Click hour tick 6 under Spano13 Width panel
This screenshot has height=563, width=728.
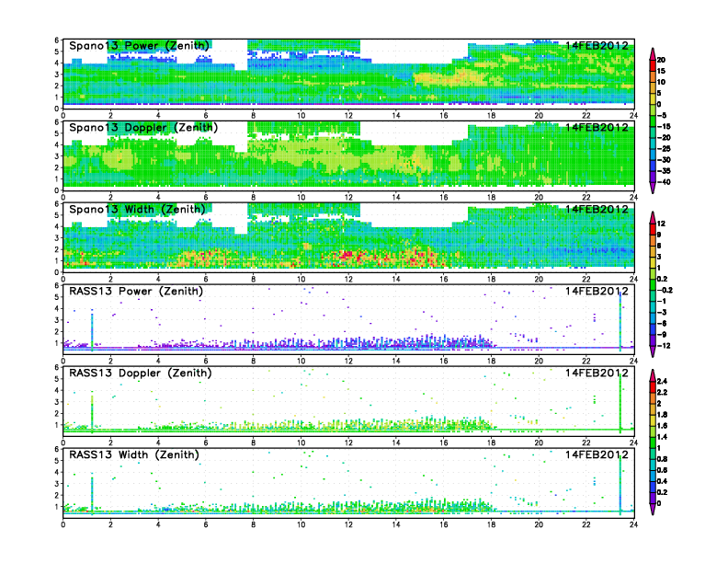(x=206, y=279)
